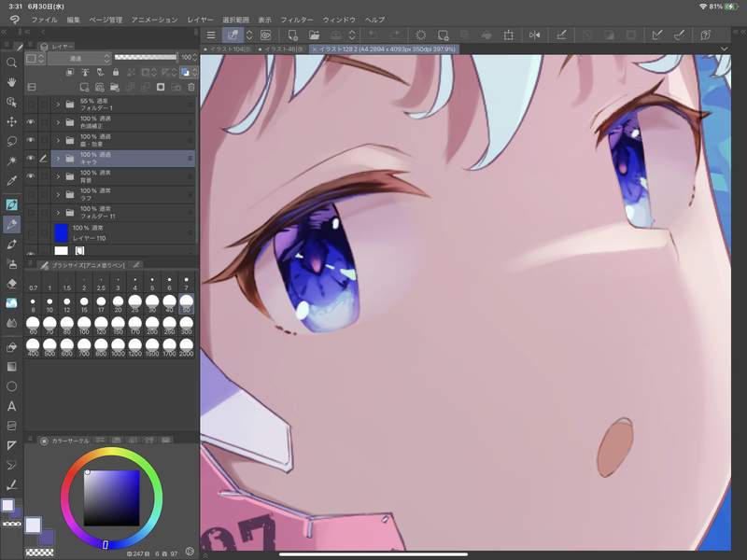Switch to the イラスト104 document tab

[227, 47]
